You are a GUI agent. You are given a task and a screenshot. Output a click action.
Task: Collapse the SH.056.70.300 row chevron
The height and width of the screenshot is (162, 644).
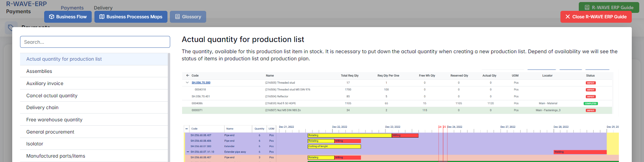coord(187,83)
